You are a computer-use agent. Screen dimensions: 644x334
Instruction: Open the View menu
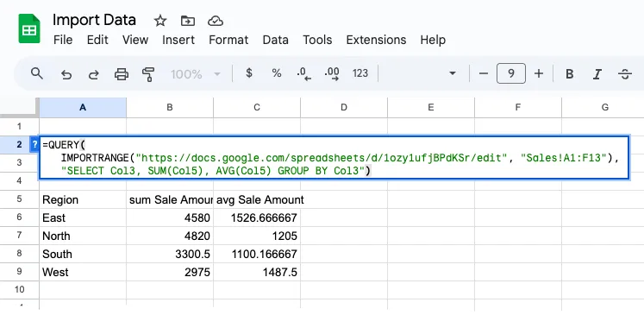click(x=135, y=40)
